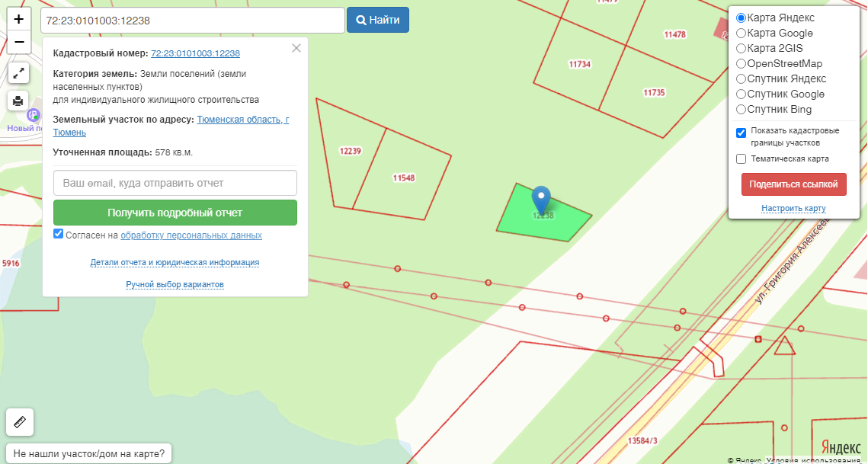Select Карта Яндекс radio option
The width and height of the screenshot is (868, 464).
click(x=741, y=18)
